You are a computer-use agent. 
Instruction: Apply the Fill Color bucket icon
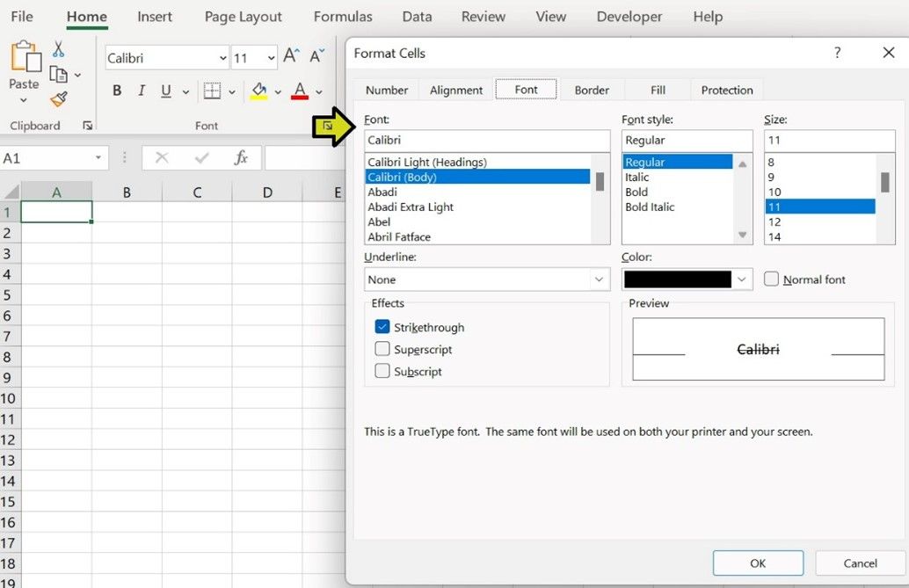tap(259, 91)
